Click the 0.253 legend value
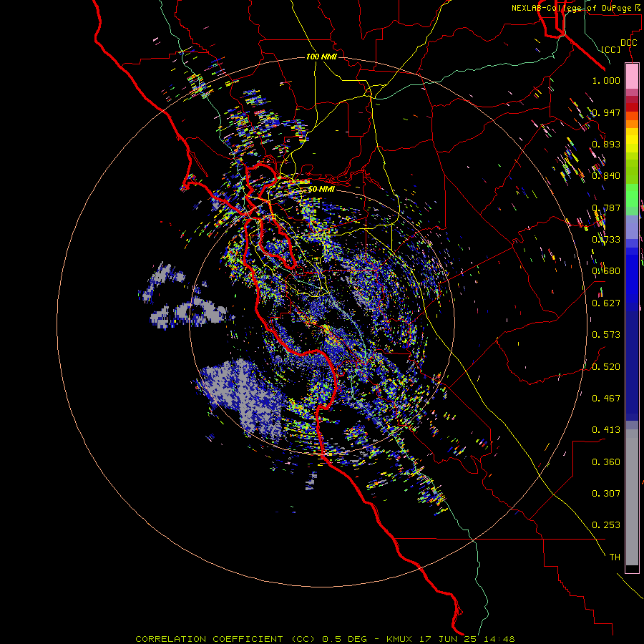644x644 pixels. pyautogui.click(x=606, y=525)
